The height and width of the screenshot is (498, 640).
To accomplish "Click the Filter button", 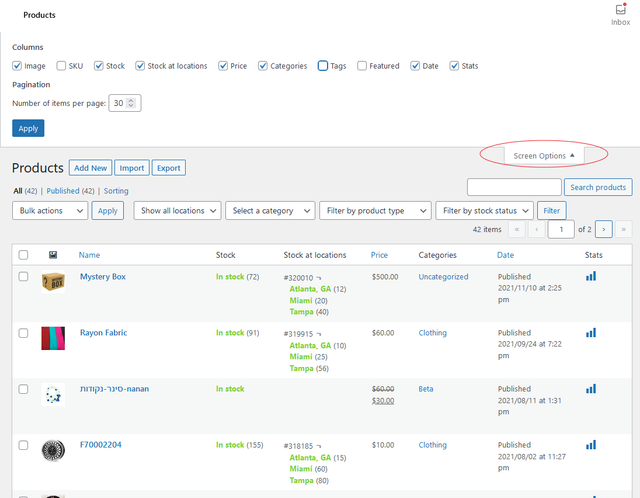I will (x=551, y=211).
